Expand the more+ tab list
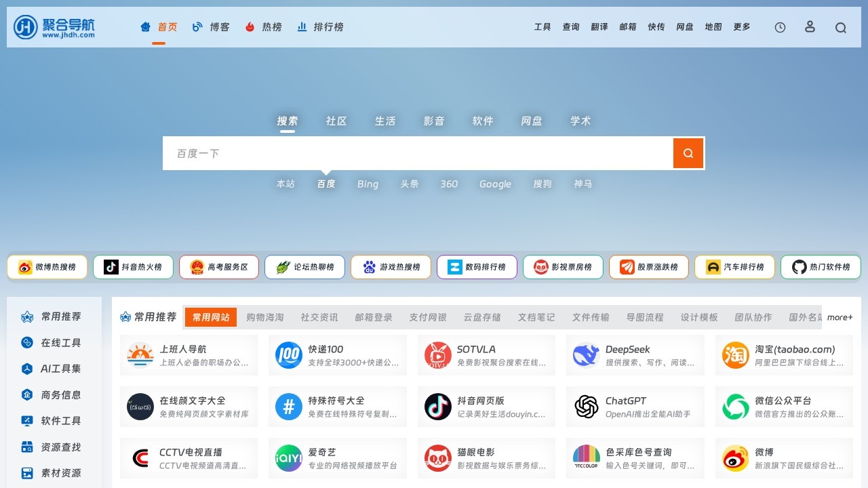868x488 pixels. click(x=840, y=317)
